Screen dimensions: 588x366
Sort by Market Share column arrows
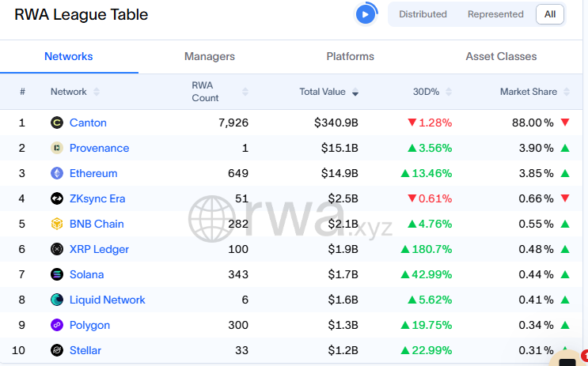[x=567, y=92]
